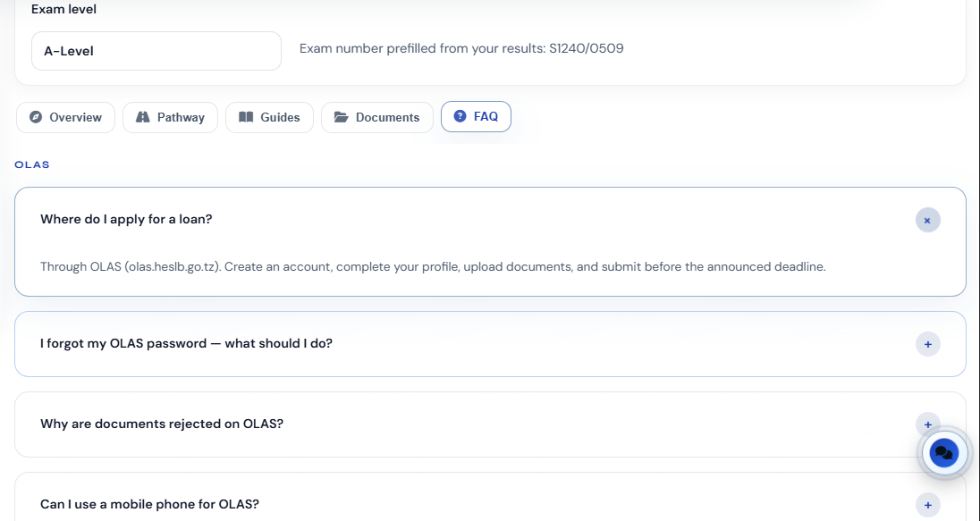
Task: Click the road icon on Pathway tab
Action: (143, 117)
